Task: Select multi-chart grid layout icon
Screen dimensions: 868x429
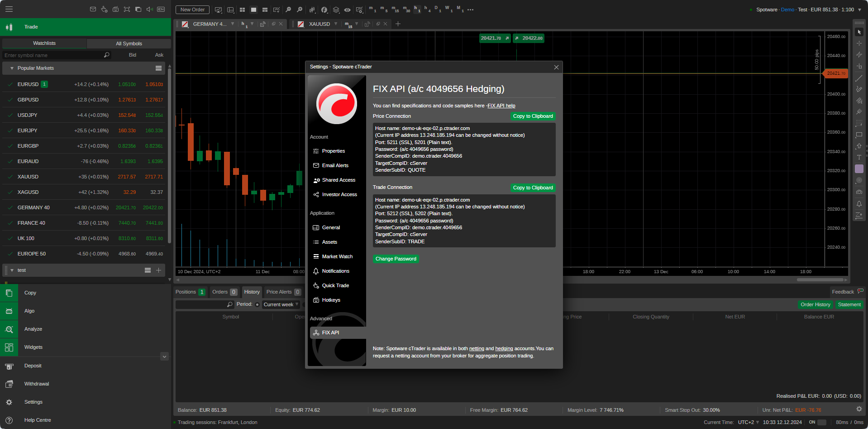Action: click(242, 10)
